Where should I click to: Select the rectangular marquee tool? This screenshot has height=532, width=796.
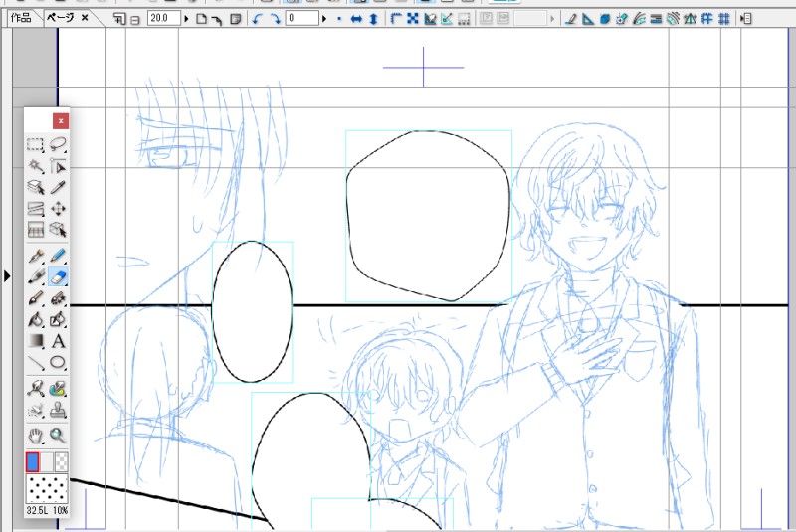[x=35, y=144]
